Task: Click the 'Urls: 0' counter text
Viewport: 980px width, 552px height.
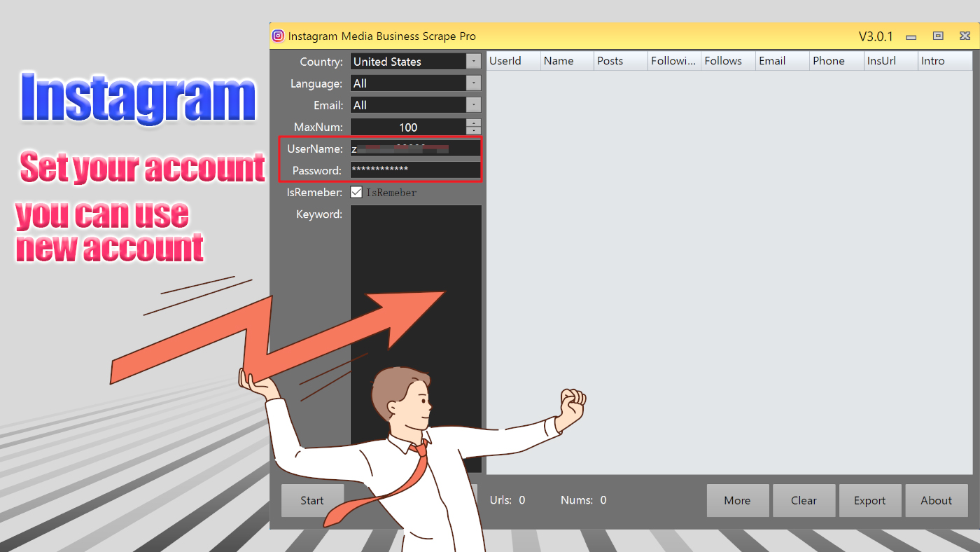Action: [x=507, y=500]
